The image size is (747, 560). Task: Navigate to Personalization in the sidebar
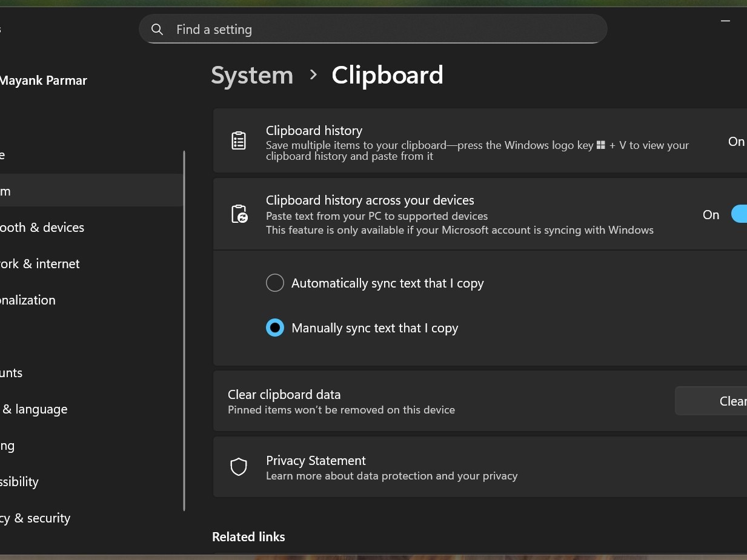(x=28, y=300)
